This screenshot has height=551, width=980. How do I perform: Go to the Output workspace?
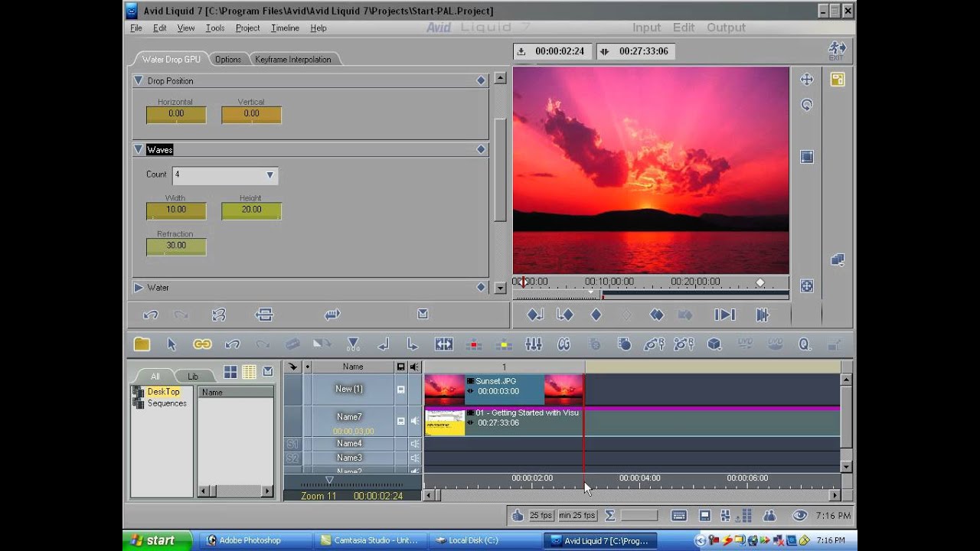pos(726,28)
